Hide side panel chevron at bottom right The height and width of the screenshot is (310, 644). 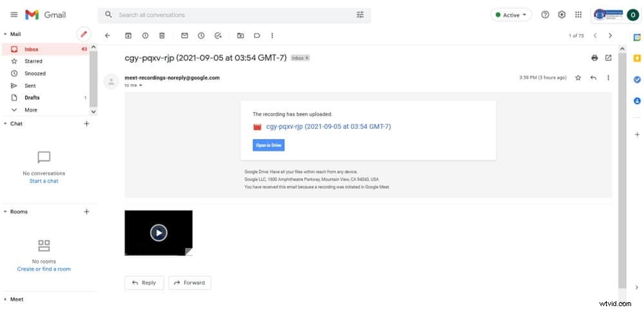(637, 287)
